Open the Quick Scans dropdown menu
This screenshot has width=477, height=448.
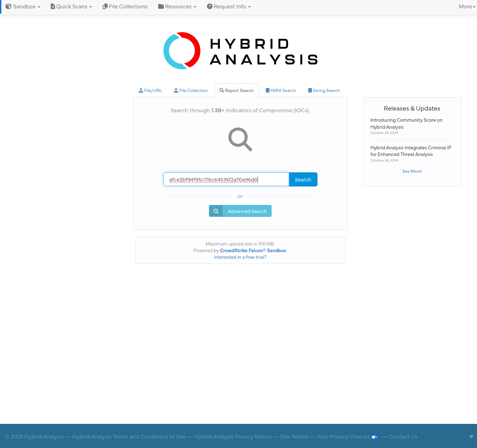[x=71, y=7]
